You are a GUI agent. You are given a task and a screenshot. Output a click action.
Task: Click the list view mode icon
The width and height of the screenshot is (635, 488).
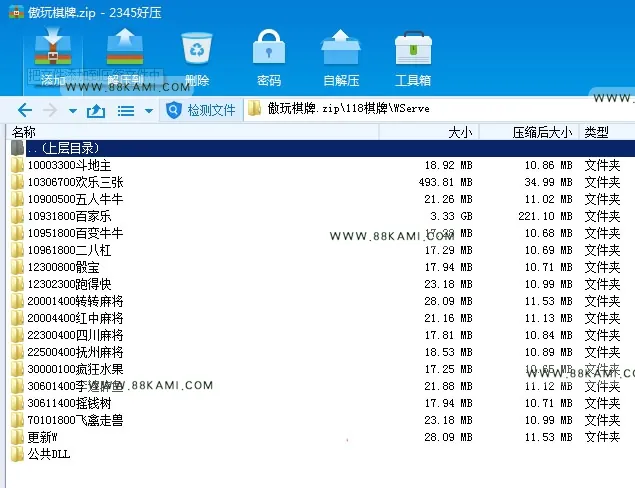[x=126, y=111]
